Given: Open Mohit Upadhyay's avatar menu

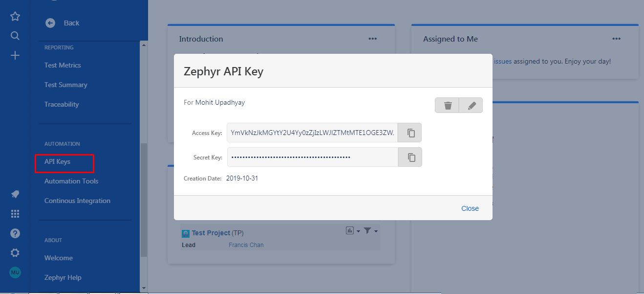Looking at the screenshot, I should (15, 272).
